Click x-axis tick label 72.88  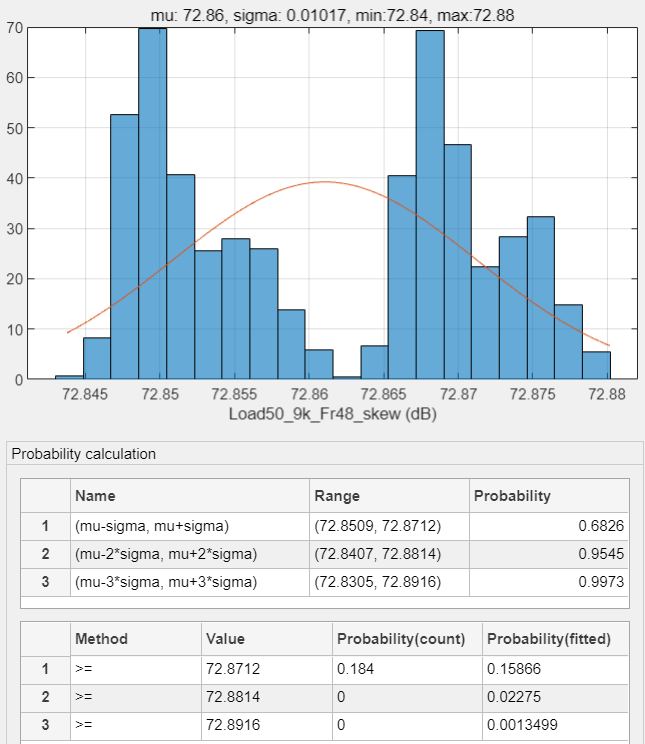(607, 394)
